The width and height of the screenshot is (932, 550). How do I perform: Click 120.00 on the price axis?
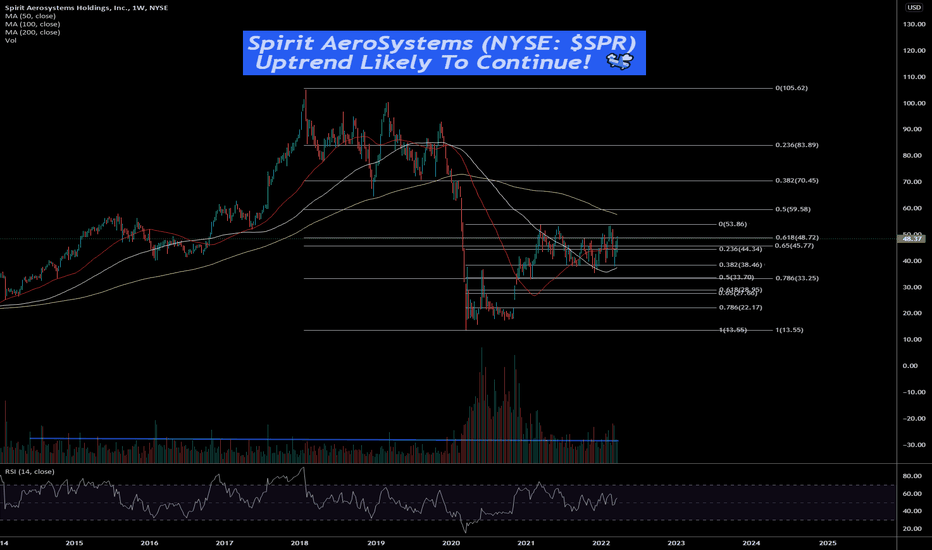(914, 51)
